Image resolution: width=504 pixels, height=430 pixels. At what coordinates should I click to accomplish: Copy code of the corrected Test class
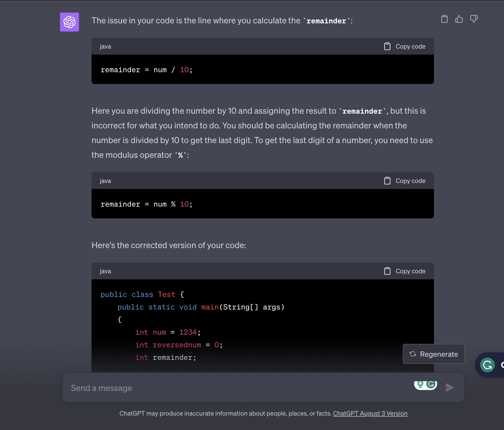pos(405,271)
